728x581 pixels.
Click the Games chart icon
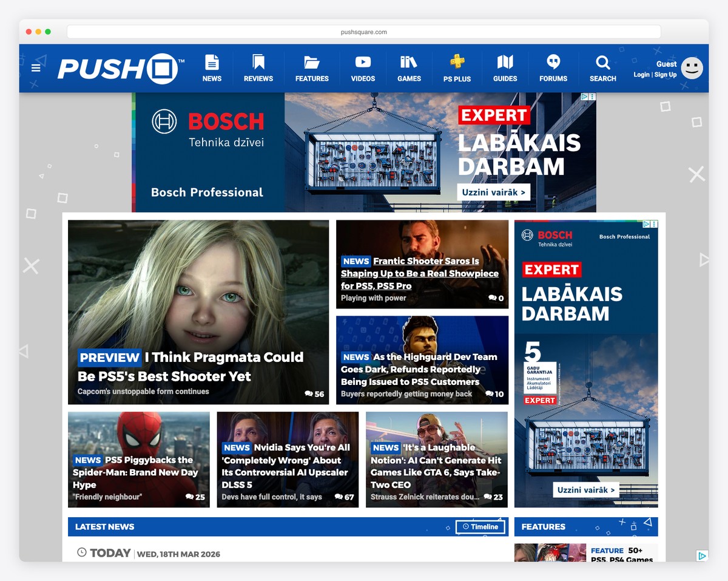[x=409, y=62]
